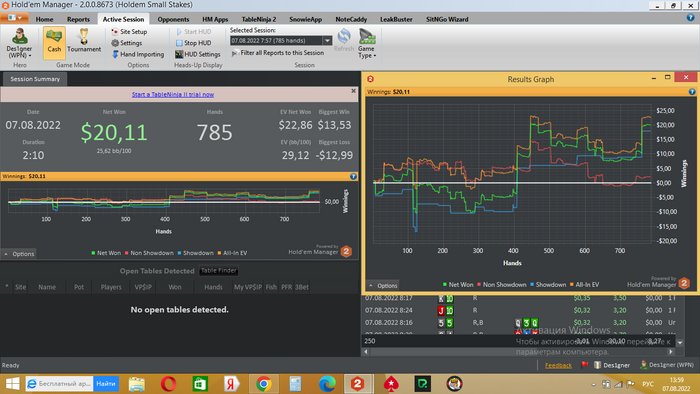The width and height of the screenshot is (700, 394).
Task: Toggle Net Won legend in Results Graph
Action: [x=458, y=285]
